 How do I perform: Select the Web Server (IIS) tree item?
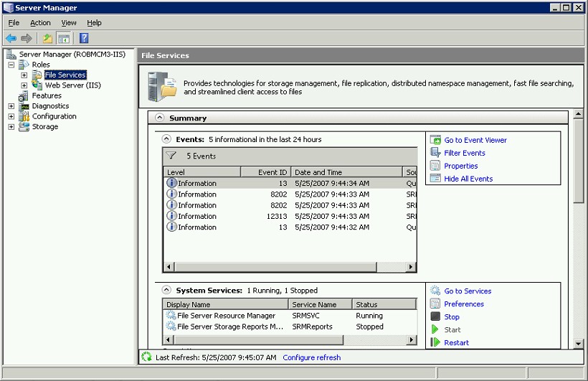coord(72,85)
